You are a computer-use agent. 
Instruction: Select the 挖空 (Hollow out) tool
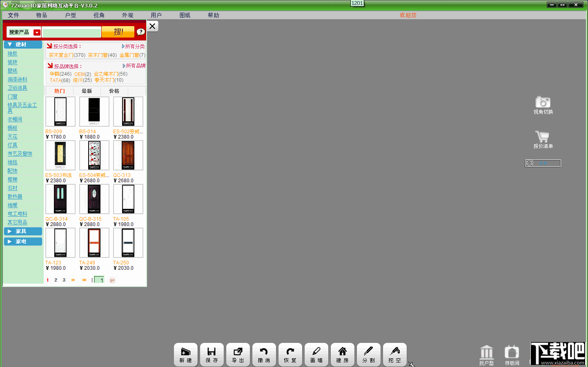[395, 354]
